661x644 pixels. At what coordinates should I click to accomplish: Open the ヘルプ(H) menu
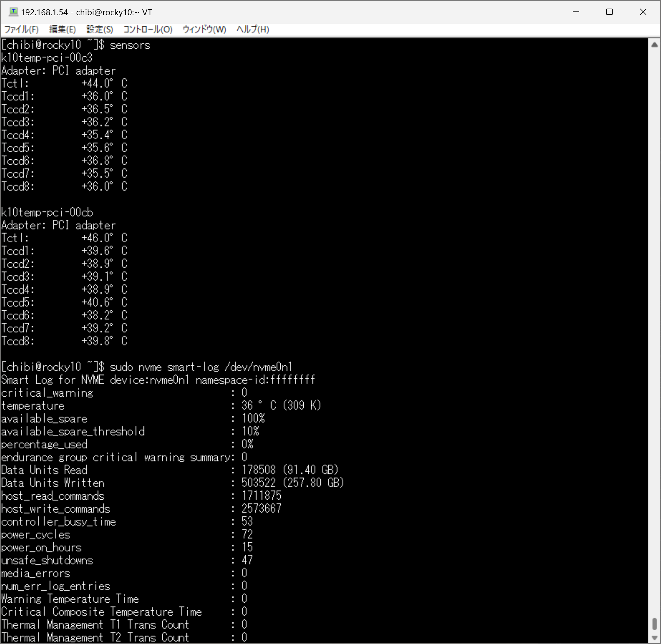(x=252, y=30)
